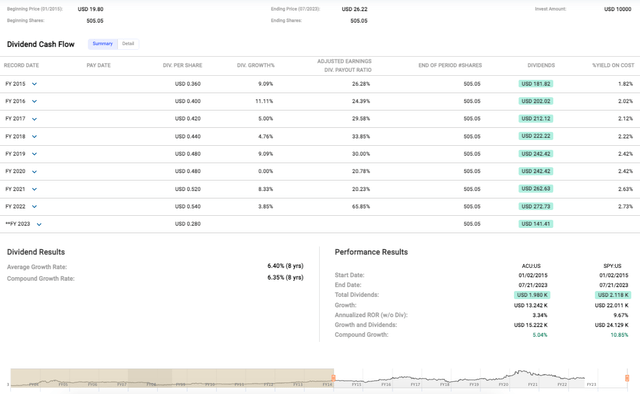
Task: Click the right orange range handle on timeline
Action: coord(627,378)
